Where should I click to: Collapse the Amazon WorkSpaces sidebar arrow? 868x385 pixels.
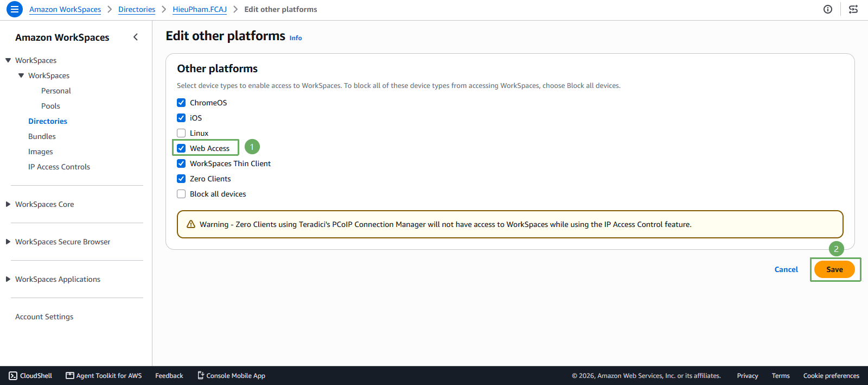[136, 37]
